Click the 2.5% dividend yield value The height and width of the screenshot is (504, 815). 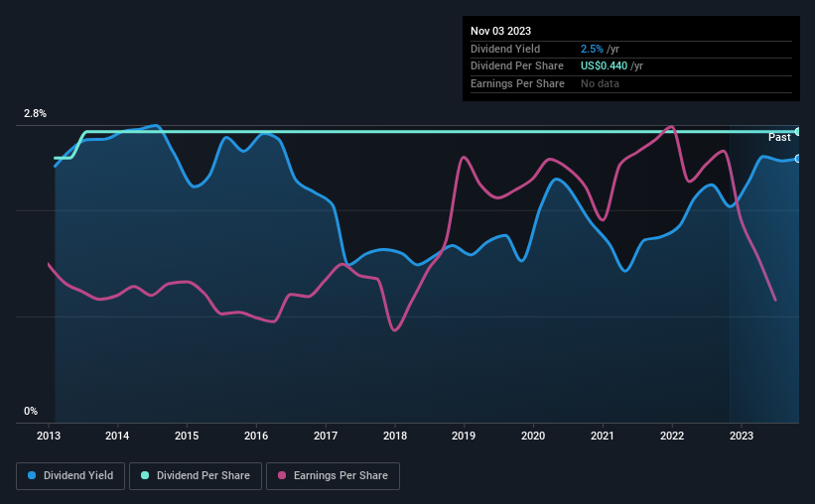pos(592,49)
